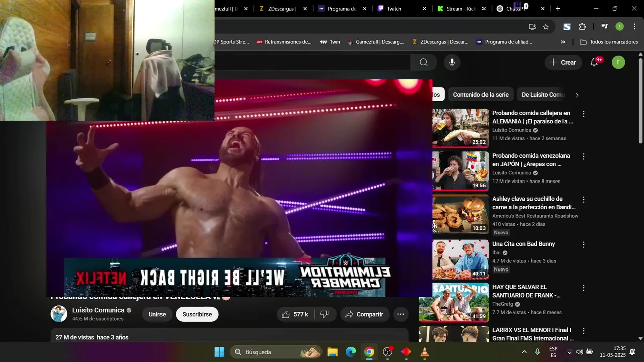This screenshot has height=362, width=644.
Task: Click the YouTube search magnifier button
Action: point(424,62)
